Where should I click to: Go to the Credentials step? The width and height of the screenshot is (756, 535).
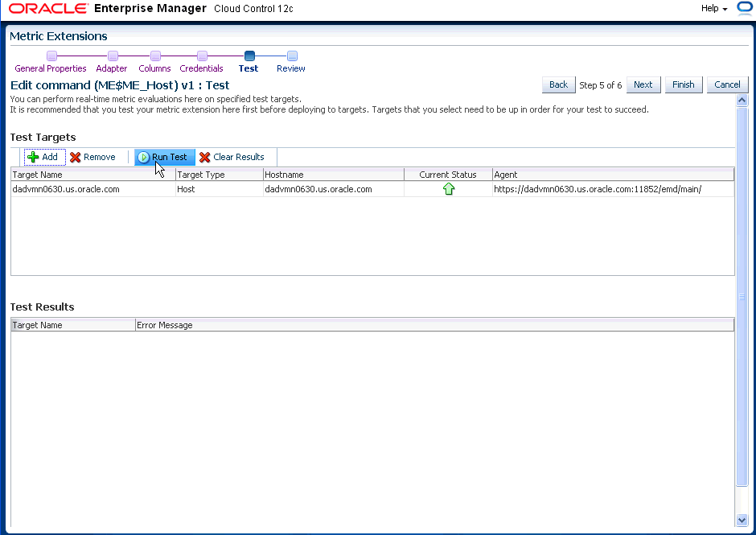[202, 68]
